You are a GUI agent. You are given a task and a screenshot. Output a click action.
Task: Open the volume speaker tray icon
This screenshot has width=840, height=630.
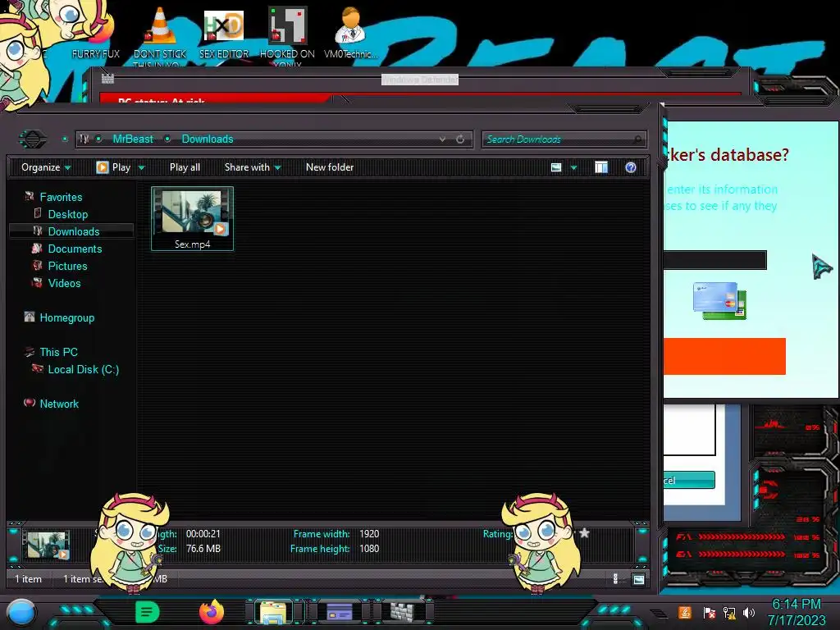[x=748, y=613]
